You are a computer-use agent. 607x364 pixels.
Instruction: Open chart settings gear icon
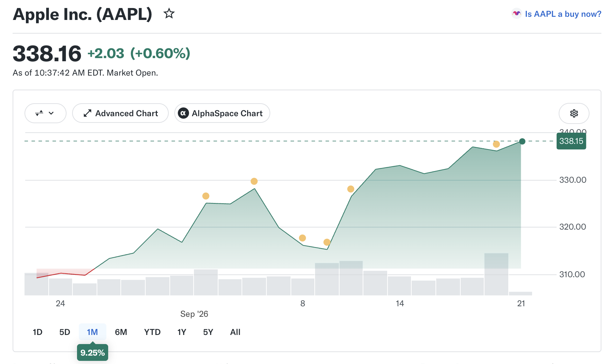click(574, 113)
